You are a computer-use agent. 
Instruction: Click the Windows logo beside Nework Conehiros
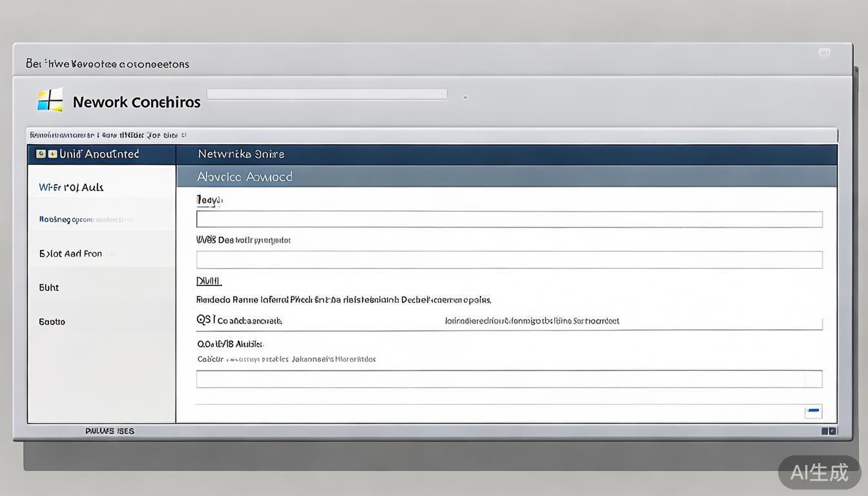(x=50, y=100)
